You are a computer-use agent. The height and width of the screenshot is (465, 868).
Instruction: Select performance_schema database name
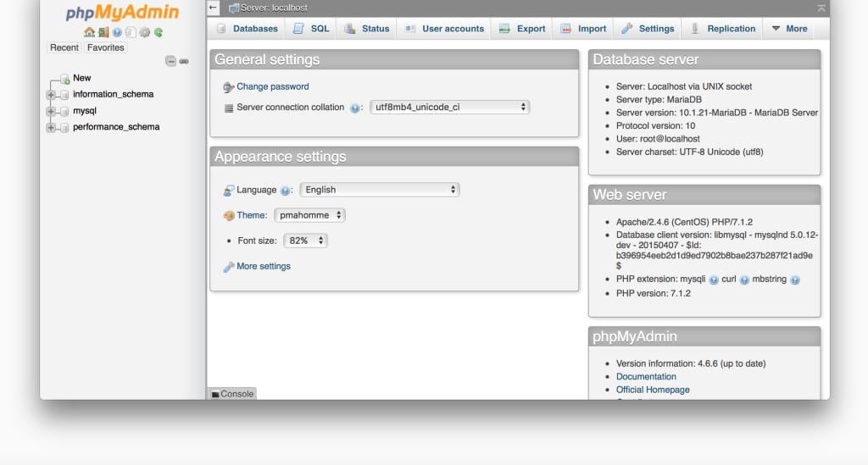click(116, 127)
